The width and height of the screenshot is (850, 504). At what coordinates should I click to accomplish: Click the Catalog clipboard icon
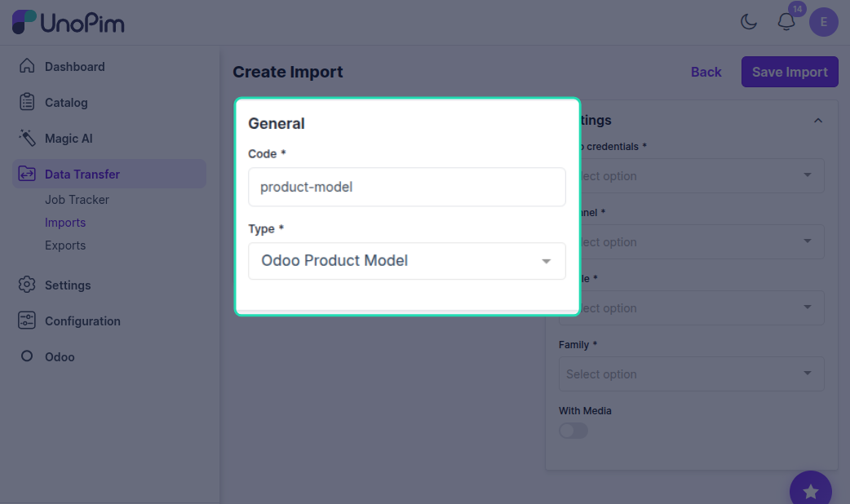pos(27,102)
